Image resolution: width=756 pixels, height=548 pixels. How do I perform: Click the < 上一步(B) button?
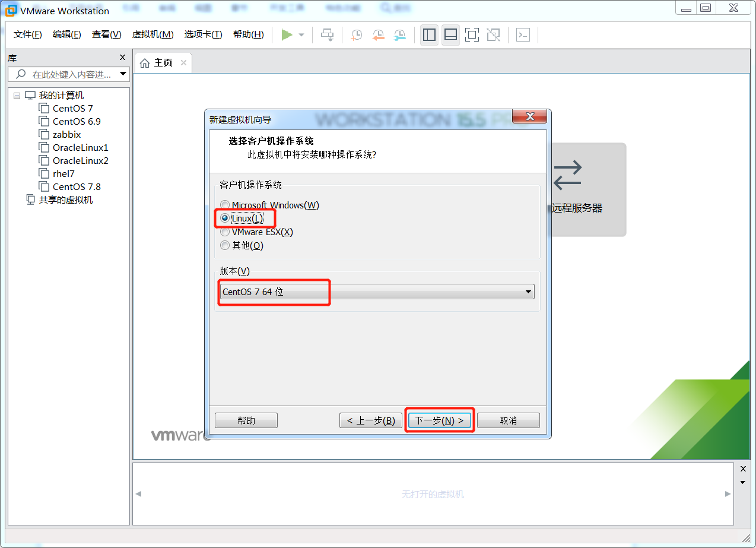click(371, 420)
